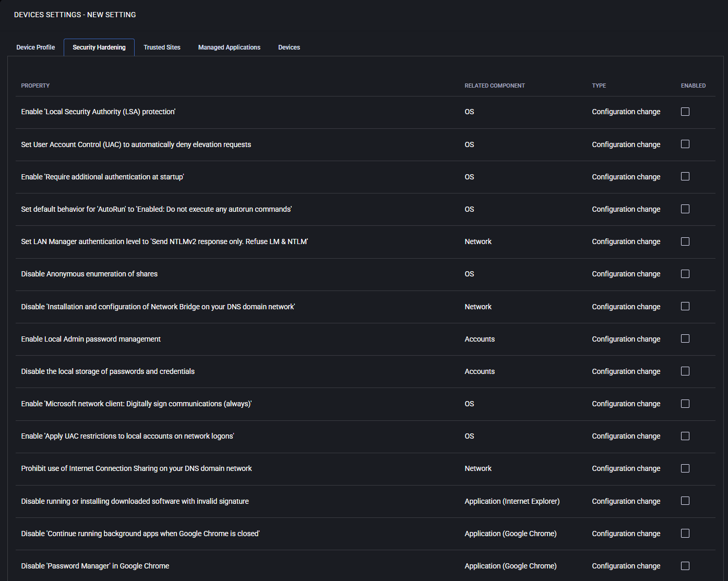Click 'Network' cell in Network Bridge row
Image resolution: width=728 pixels, height=581 pixels.
click(478, 307)
